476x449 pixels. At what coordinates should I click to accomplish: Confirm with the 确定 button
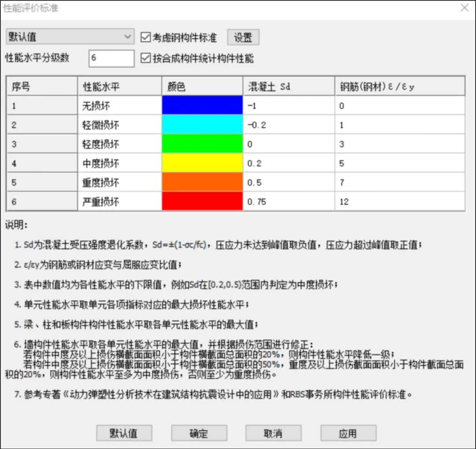[199, 433]
